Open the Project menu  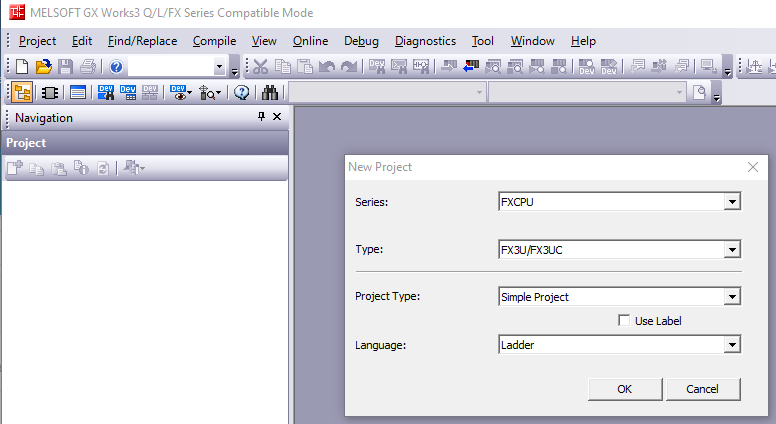(x=38, y=41)
